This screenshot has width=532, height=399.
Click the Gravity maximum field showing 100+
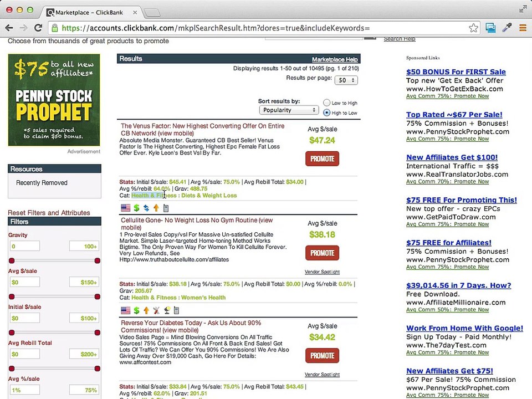[x=84, y=246]
